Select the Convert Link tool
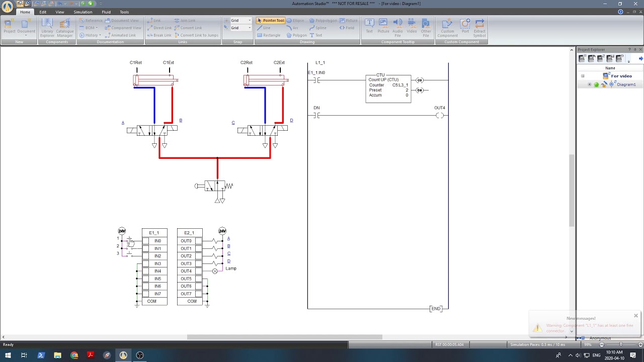This screenshot has height=362, width=644. (188, 28)
